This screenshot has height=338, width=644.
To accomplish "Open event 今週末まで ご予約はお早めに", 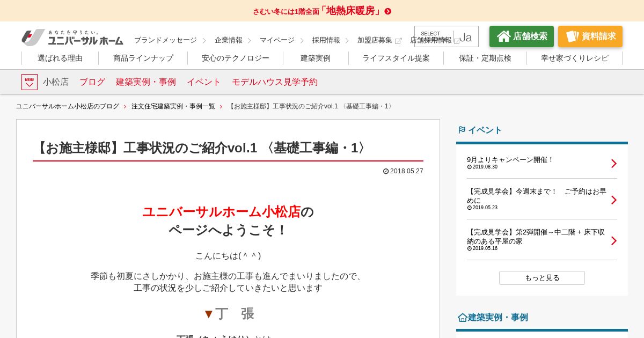I will click(537, 196).
